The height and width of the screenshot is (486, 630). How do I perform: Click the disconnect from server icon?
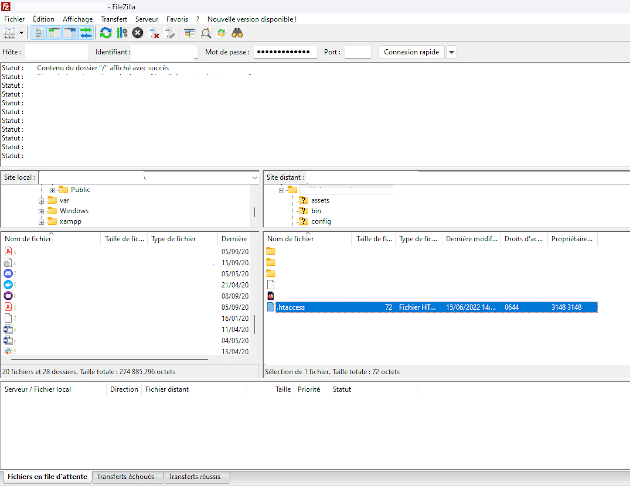coord(154,33)
